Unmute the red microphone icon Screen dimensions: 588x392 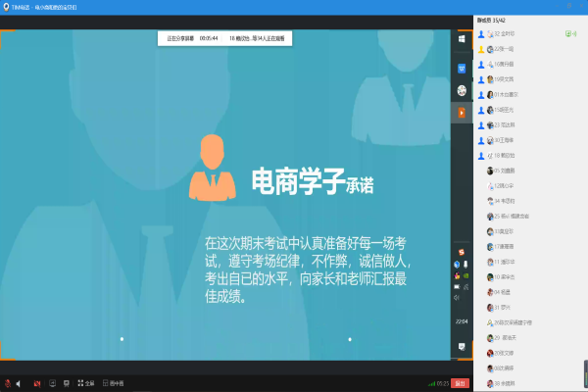(8, 383)
